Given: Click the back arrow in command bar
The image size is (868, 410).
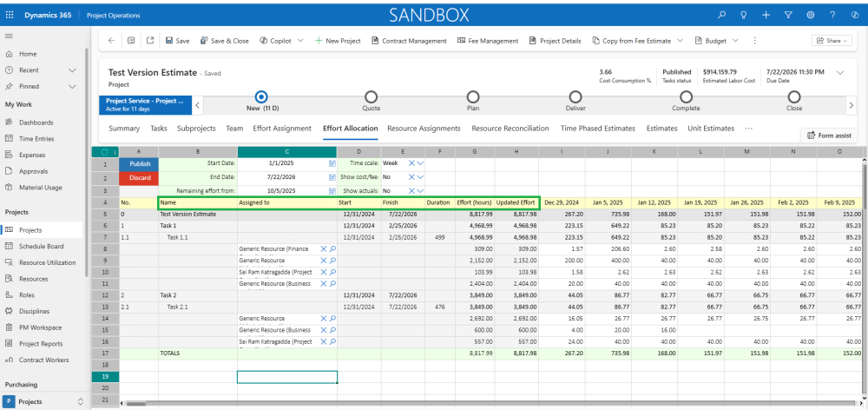Looking at the screenshot, I should [x=111, y=41].
